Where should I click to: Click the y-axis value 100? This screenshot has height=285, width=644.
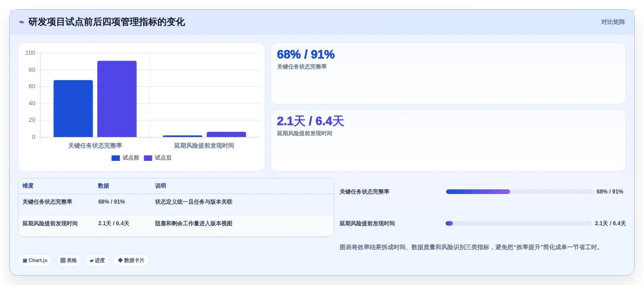point(30,53)
